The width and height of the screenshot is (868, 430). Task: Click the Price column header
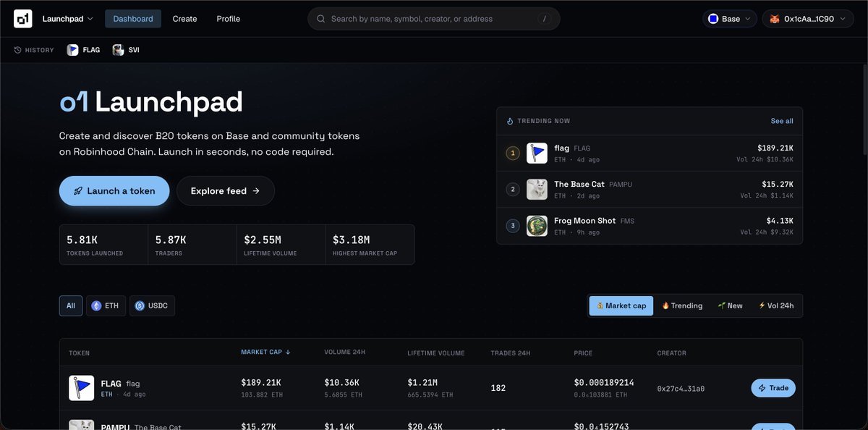(x=583, y=353)
